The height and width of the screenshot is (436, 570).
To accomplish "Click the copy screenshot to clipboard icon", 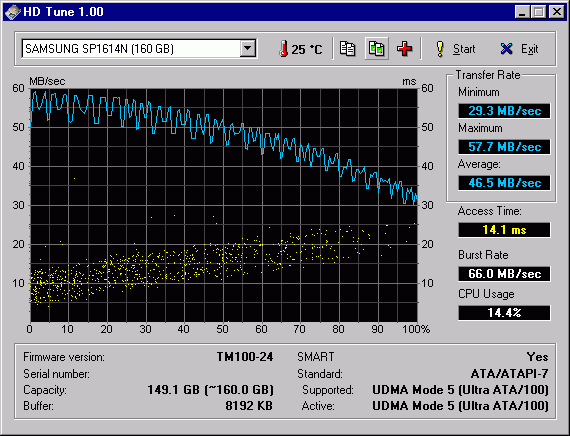I will tap(377, 48).
